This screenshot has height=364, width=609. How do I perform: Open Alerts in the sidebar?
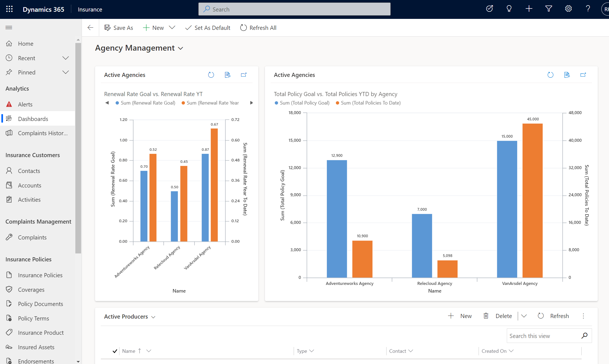38,104
